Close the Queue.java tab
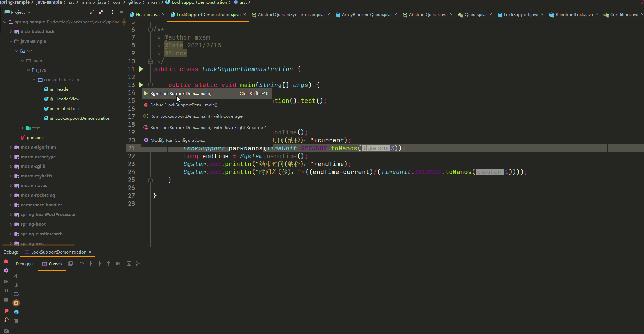 click(x=491, y=14)
